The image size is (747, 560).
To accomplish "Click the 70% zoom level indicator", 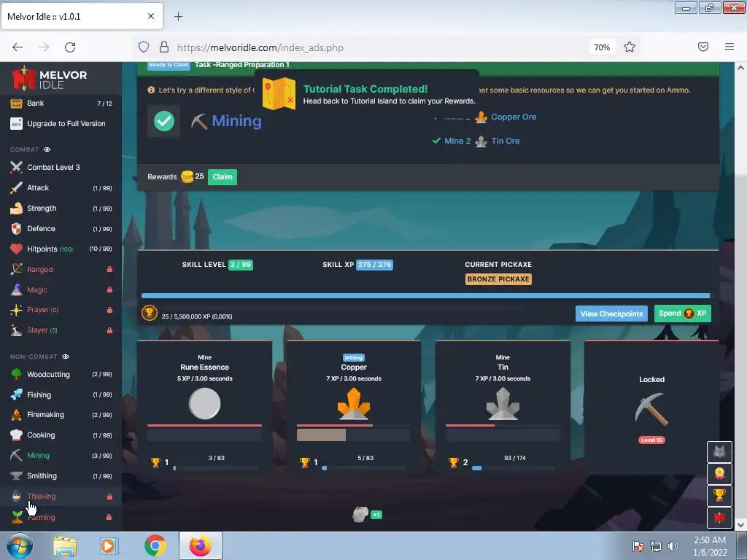I will pyautogui.click(x=602, y=47).
